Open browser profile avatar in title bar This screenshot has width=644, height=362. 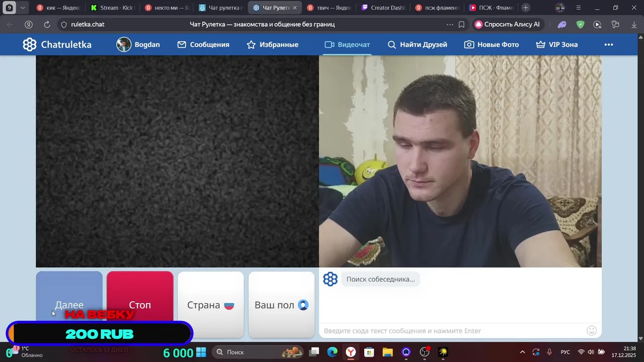click(x=560, y=8)
